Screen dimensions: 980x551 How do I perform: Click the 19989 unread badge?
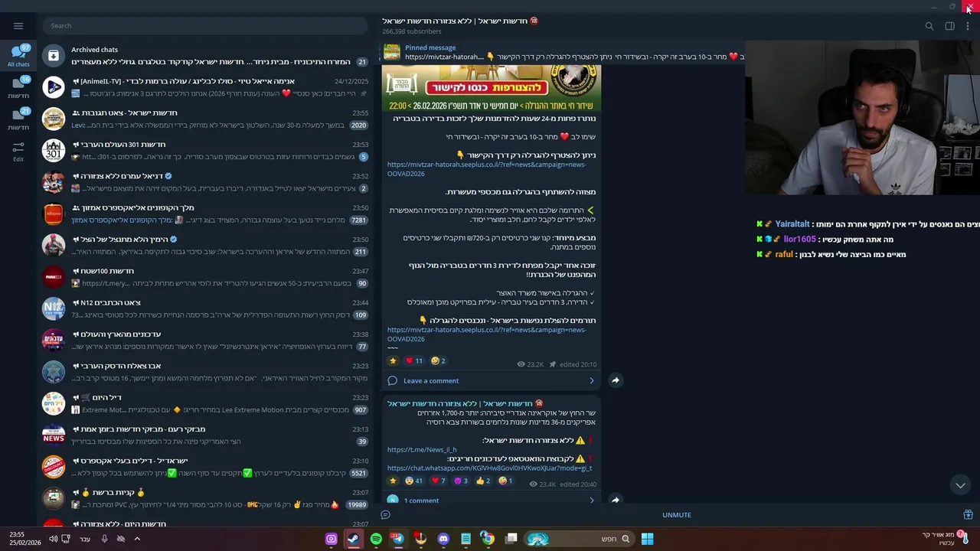click(x=357, y=505)
